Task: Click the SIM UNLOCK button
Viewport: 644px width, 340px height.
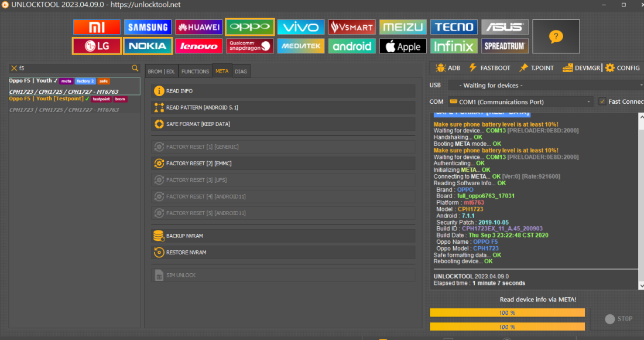Action: pos(283,275)
